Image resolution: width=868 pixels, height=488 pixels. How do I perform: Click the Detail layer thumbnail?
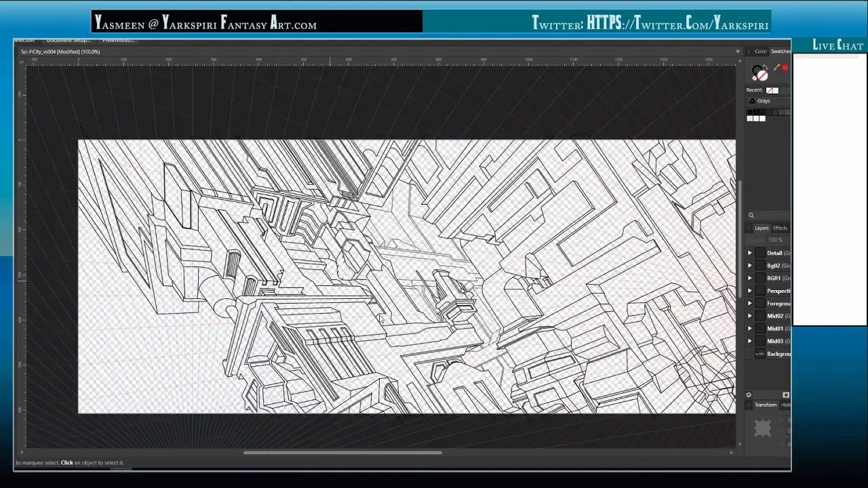pos(759,253)
